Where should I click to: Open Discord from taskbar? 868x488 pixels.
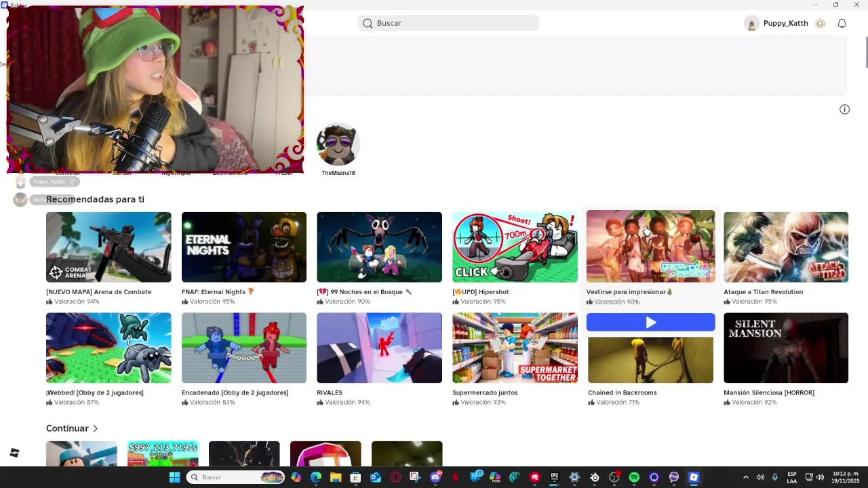(x=435, y=477)
